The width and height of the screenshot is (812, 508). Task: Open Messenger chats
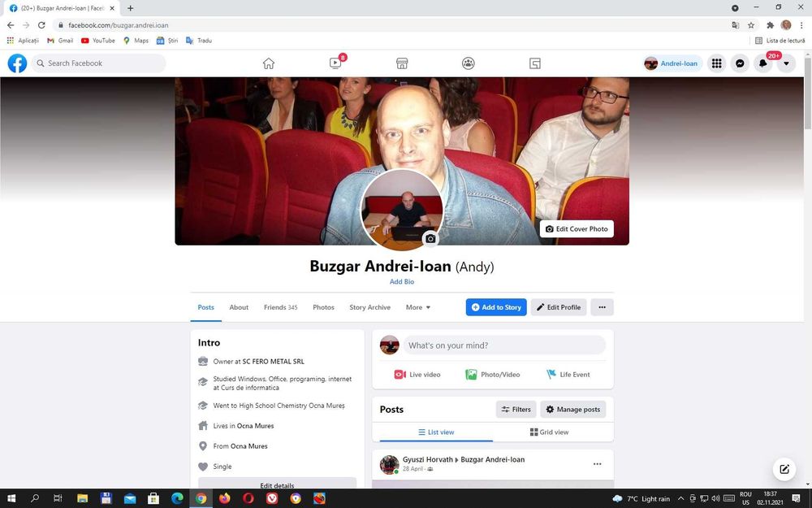[740, 63]
